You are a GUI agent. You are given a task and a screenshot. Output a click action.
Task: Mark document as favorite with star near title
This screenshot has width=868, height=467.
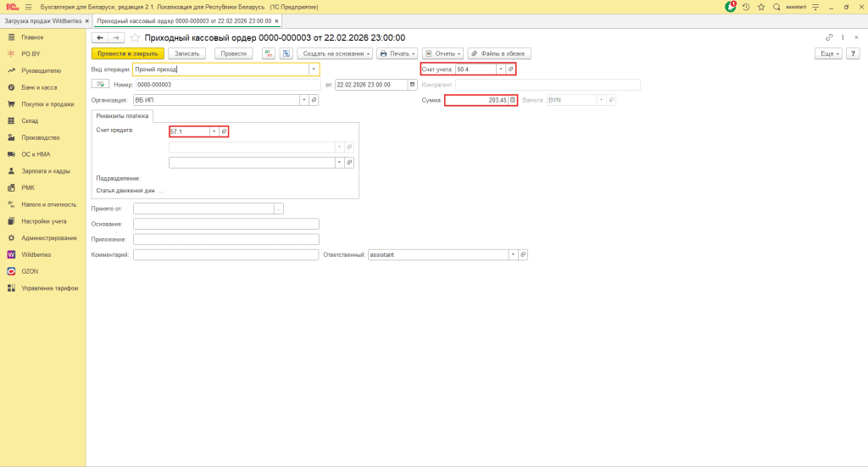tap(135, 38)
